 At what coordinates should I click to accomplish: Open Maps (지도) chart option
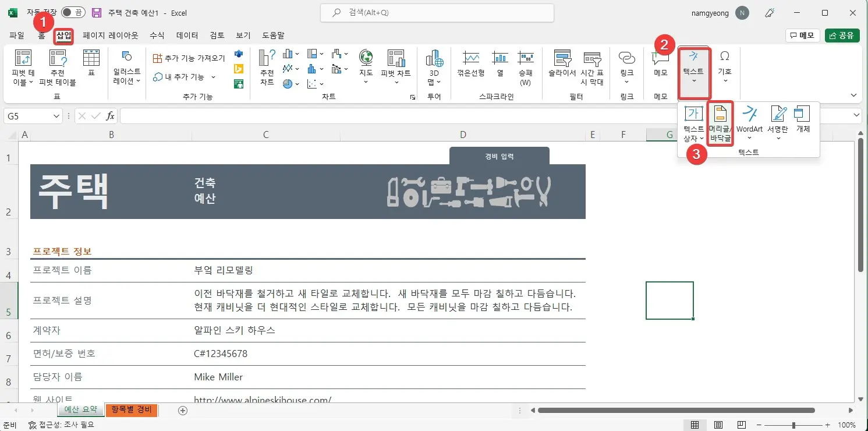[366, 67]
